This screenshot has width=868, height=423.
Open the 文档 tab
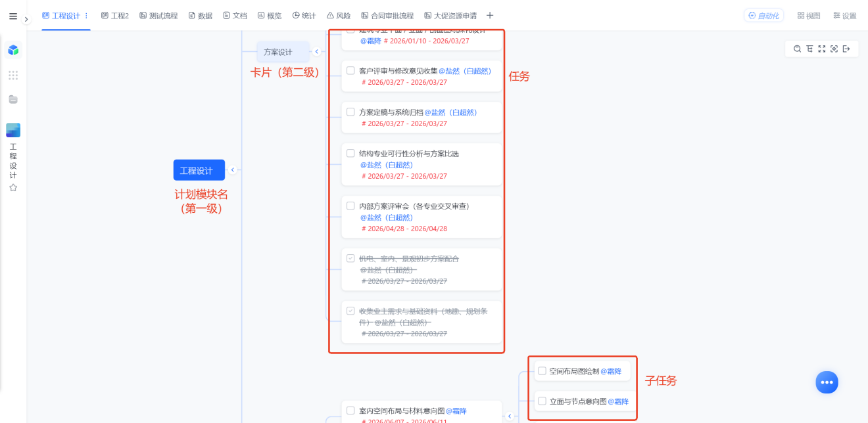235,16
